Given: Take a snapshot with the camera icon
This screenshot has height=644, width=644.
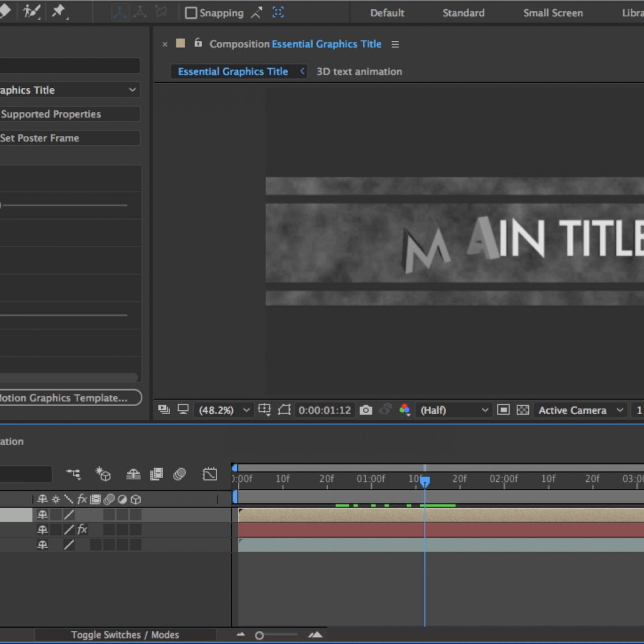Looking at the screenshot, I should [x=366, y=410].
